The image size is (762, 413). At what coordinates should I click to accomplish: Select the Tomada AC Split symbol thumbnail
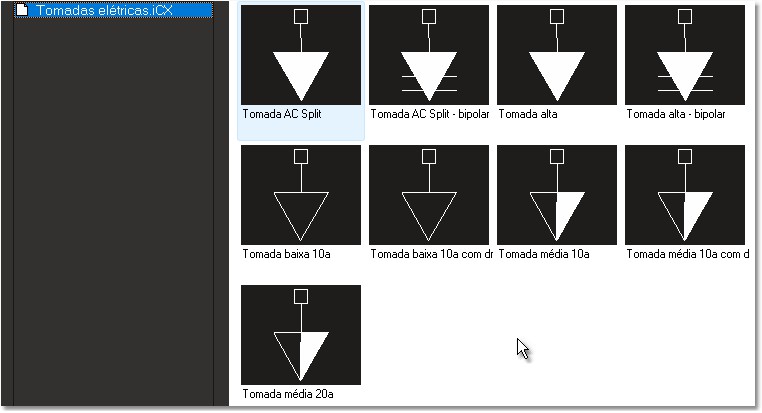pyautogui.click(x=301, y=55)
